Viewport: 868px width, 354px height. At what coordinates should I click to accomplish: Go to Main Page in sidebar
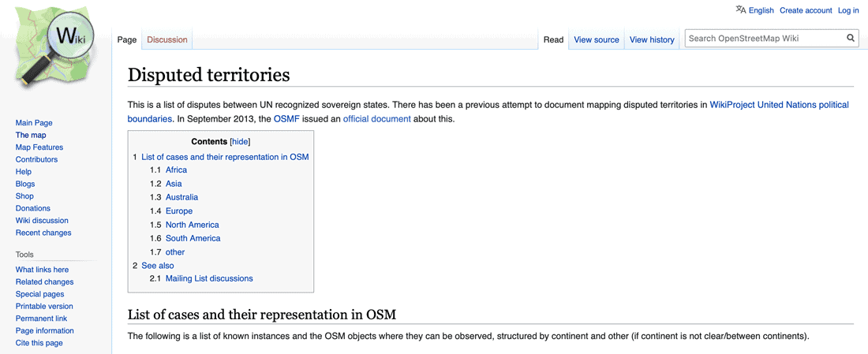coord(34,123)
